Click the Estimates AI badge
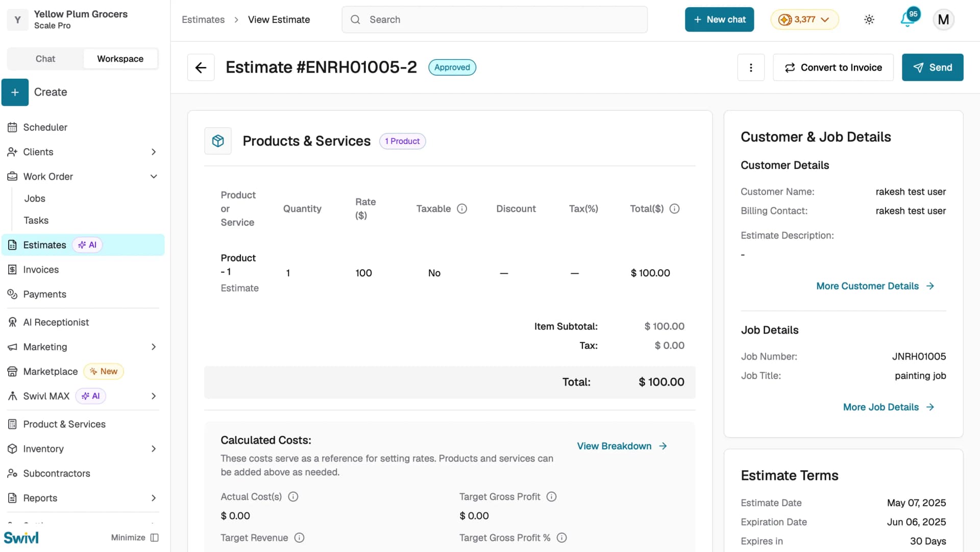The image size is (980, 552). 87,245
